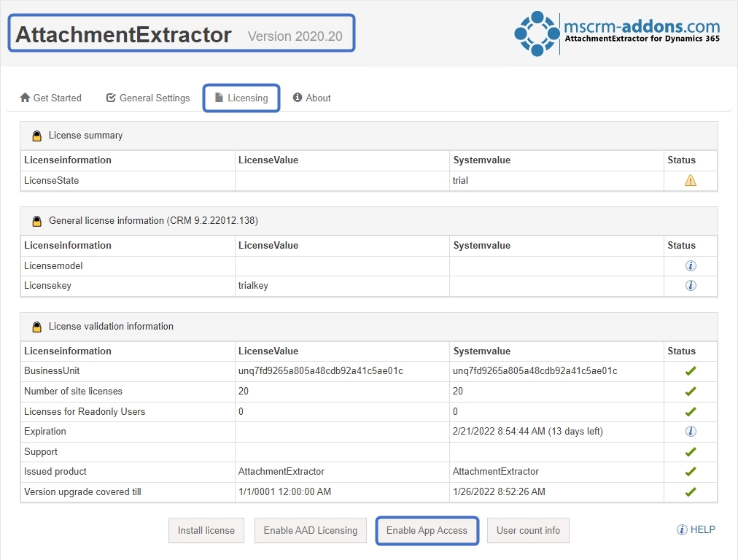Click the warning icon for LicenseState
Image resolution: width=738 pixels, height=560 pixels.
click(x=691, y=181)
